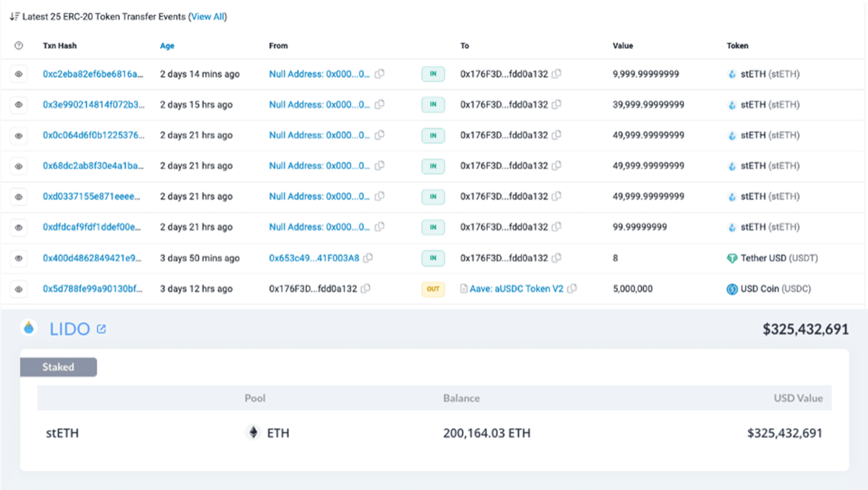Copy the Null Address in the 9,999.99999999 value row
The height and width of the screenshot is (490, 868).
[379, 74]
